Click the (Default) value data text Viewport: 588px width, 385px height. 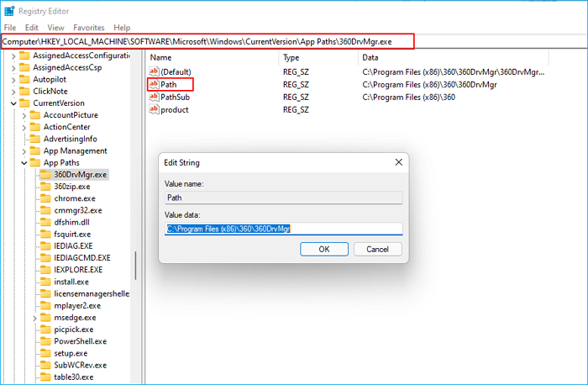(x=454, y=72)
